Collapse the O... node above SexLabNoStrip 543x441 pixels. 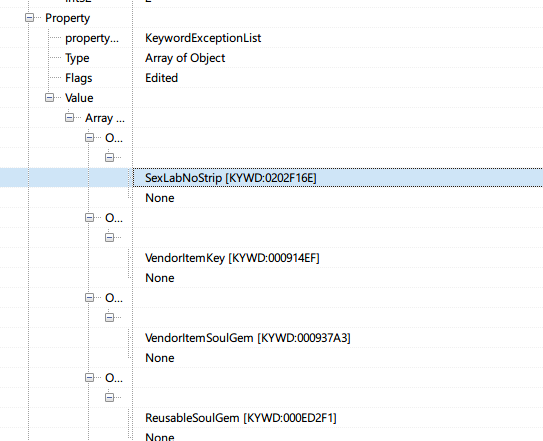(89, 138)
